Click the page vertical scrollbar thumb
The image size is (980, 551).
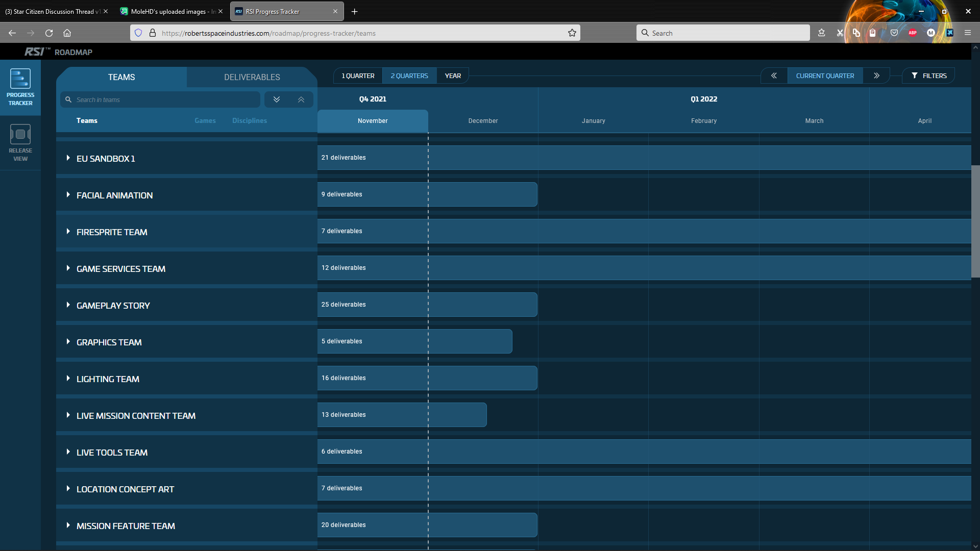(x=975, y=221)
